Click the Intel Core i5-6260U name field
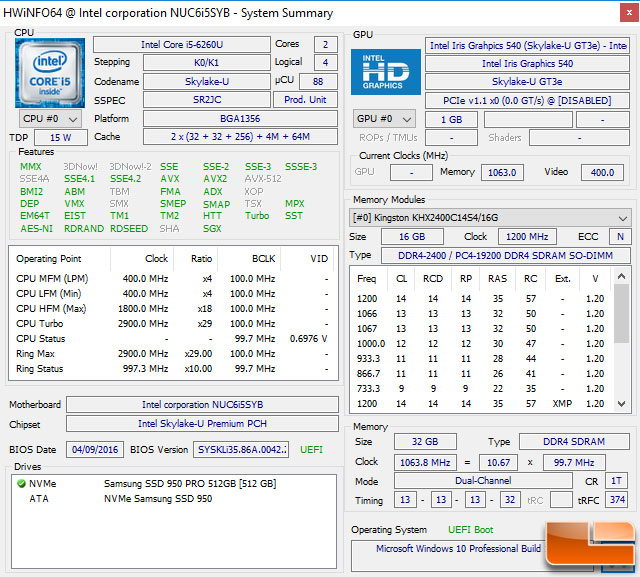Screen dimensions: 640x577 coord(182,44)
